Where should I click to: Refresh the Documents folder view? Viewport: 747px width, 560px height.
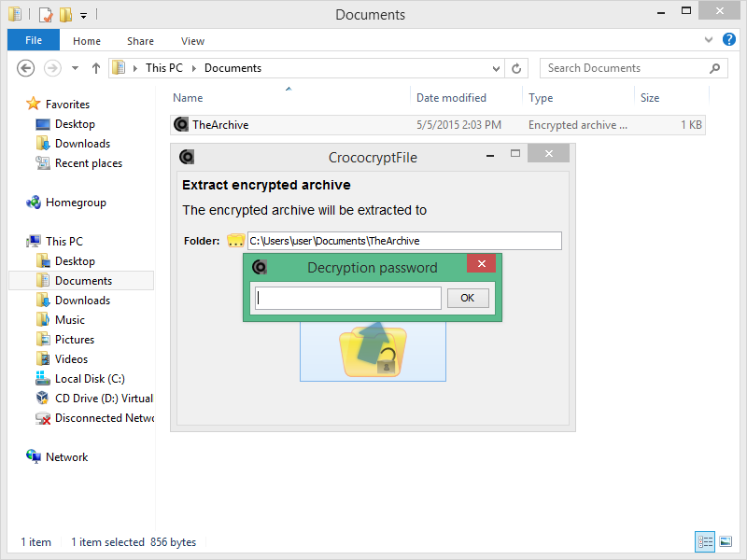pyautogui.click(x=517, y=68)
